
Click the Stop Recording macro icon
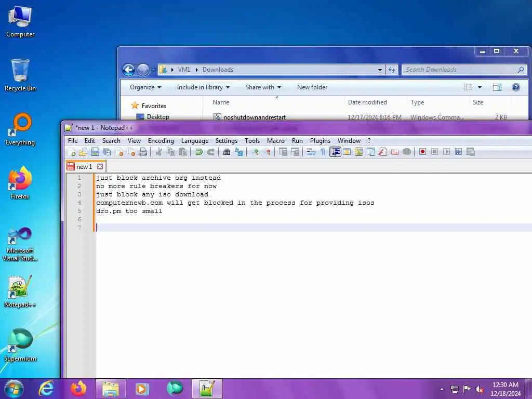(435, 152)
